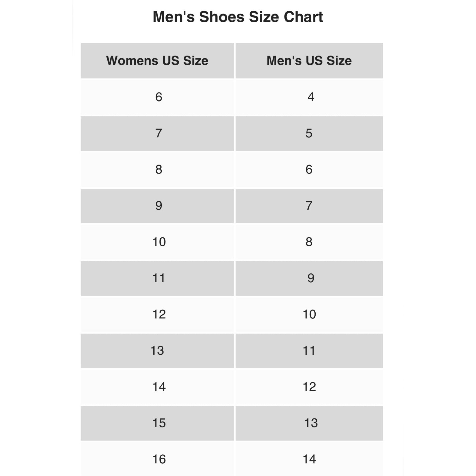The height and width of the screenshot is (476, 476).
Task: Choose Womens size 9 cell
Action: [159, 206]
